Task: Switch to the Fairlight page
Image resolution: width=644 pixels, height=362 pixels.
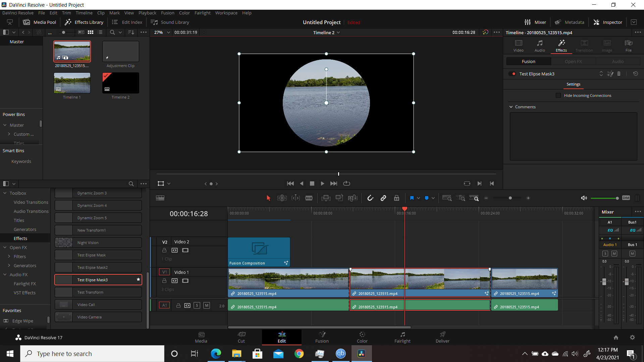Action: (x=402, y=337)
